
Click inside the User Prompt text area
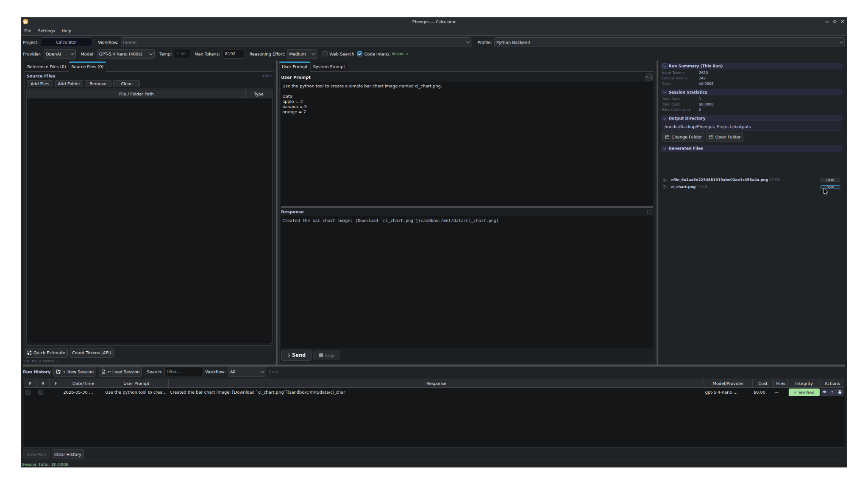click(x=466, y=144)
